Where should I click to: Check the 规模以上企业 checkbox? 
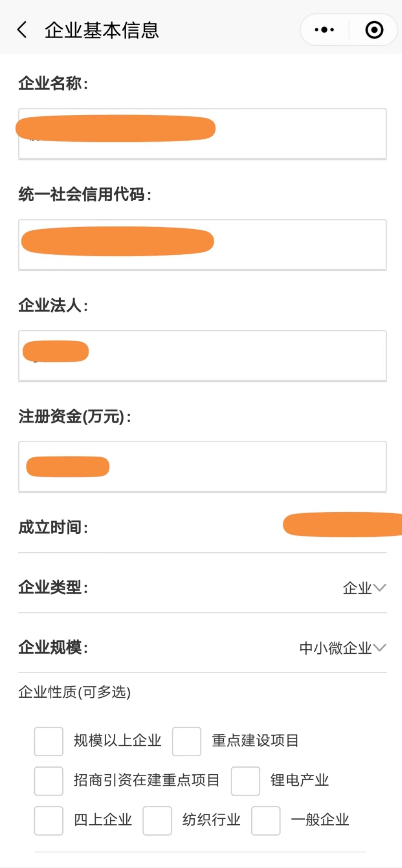(49, 742)
